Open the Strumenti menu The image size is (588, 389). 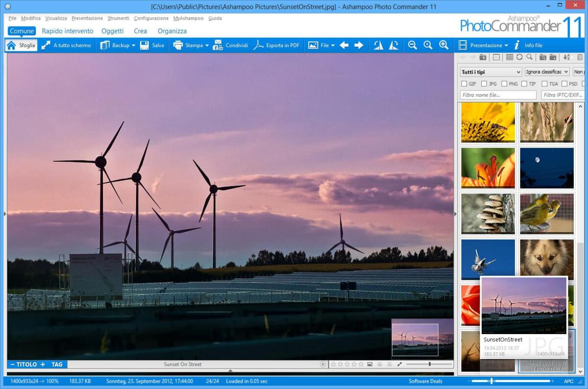[118, 18]
